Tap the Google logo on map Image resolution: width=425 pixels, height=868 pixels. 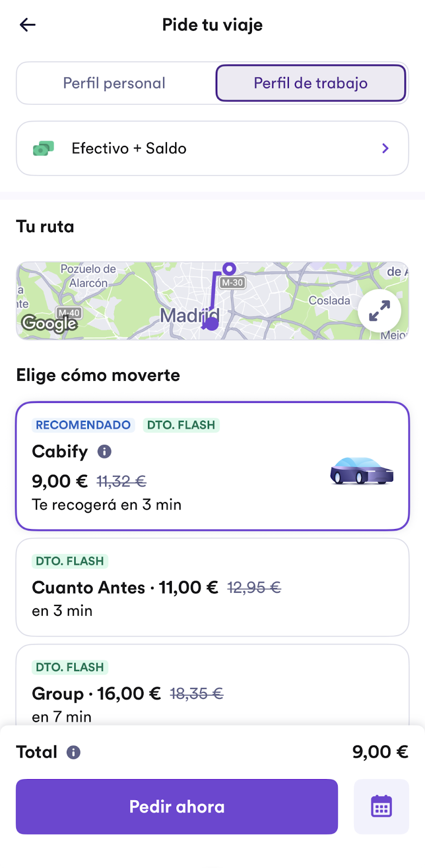(49, 323)
